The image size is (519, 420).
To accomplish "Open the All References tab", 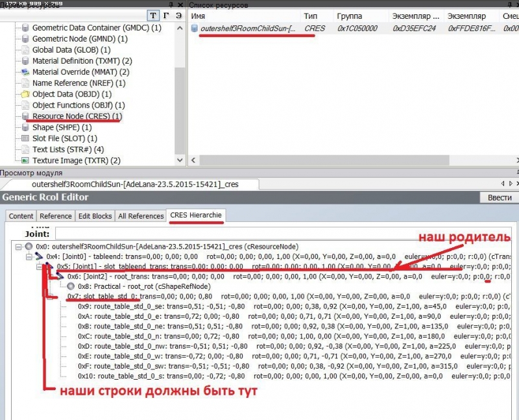I will coord(141,216).
